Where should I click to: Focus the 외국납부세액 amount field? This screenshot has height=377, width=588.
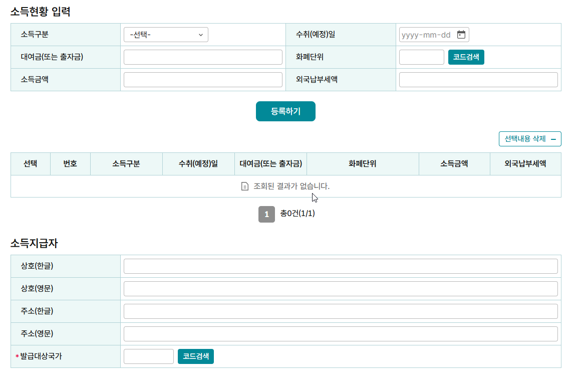(x=478, y=79)
